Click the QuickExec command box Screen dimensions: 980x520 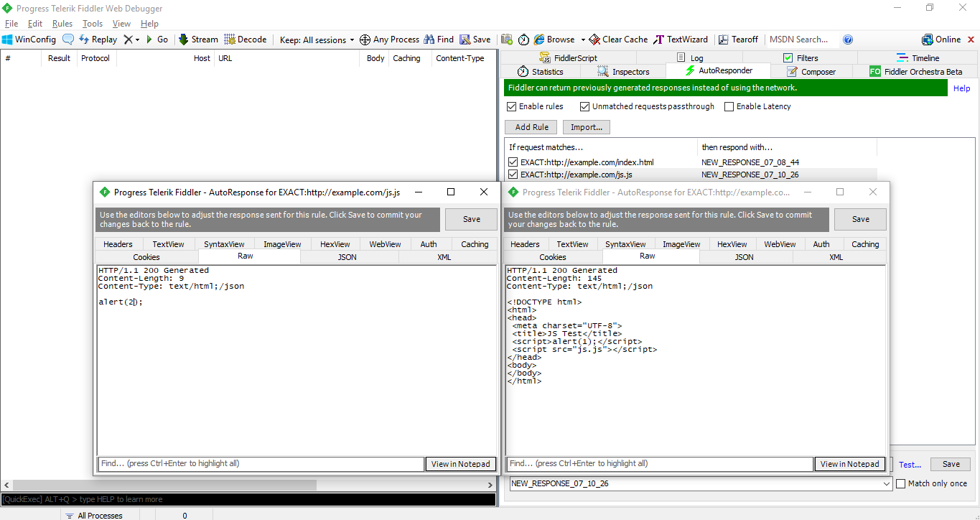[x=248, y=499]
